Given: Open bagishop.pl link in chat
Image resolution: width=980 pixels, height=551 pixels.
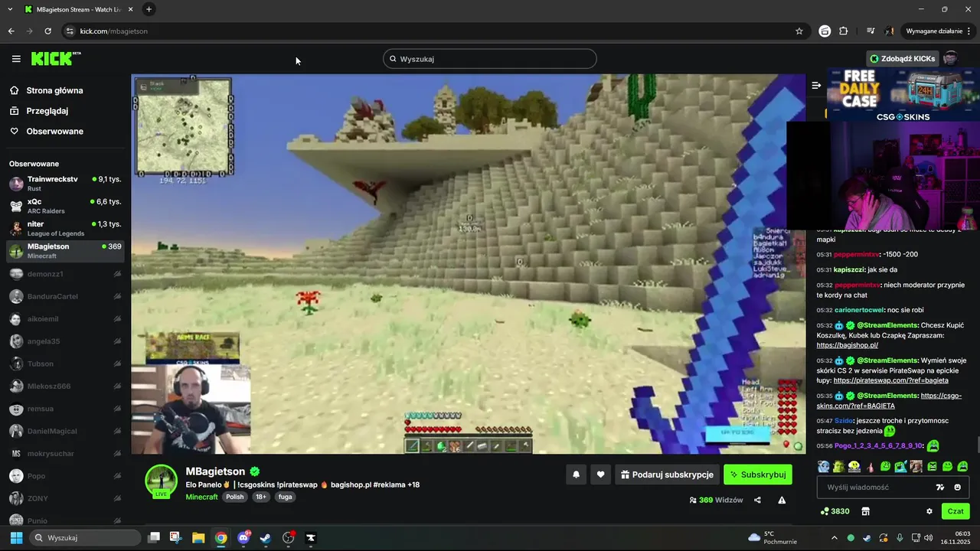Looking at the screenshot, I should tap(847, 345).
